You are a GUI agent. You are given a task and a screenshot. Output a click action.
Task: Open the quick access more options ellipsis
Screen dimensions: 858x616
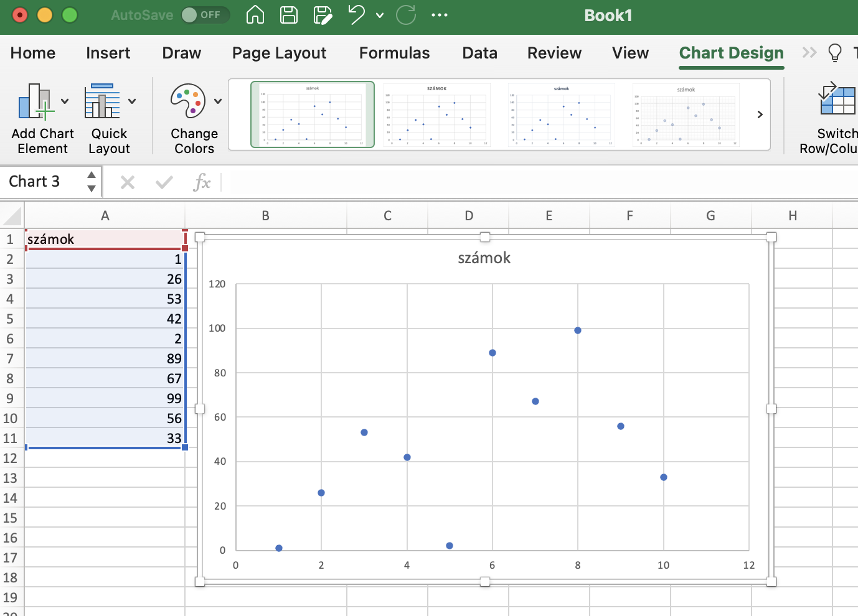coord(440,15)
